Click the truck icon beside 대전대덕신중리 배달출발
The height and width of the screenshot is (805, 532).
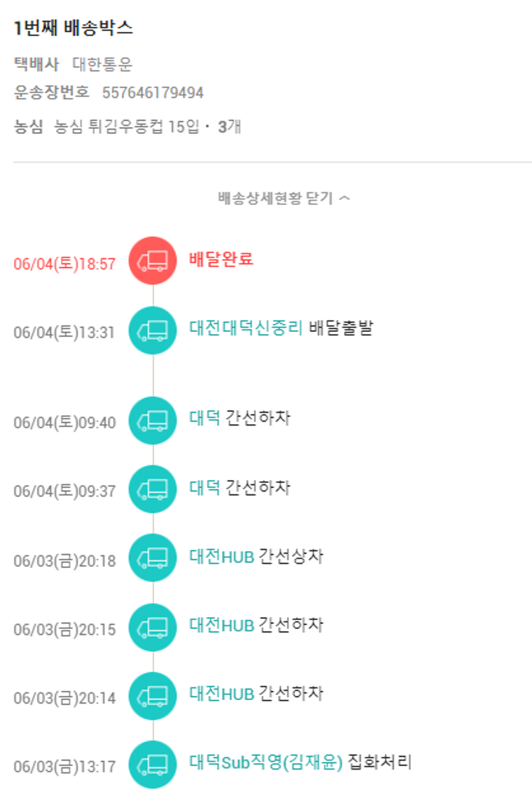tap(153, 329)
